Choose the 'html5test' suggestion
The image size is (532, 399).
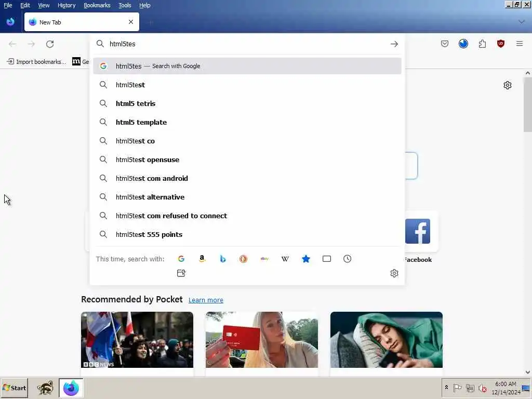click(247, 85)
